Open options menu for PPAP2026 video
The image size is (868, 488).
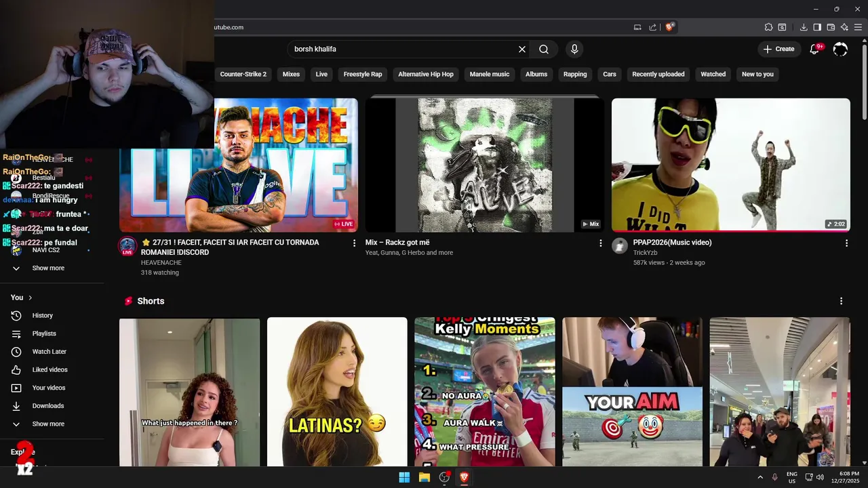click(x=846, y=243)
